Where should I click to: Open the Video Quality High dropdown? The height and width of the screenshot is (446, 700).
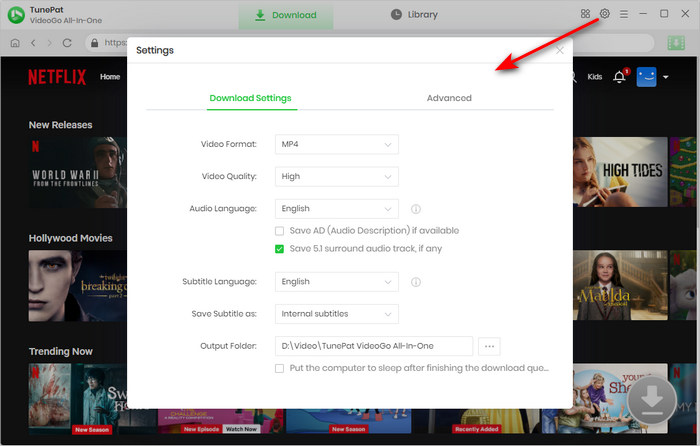[337, 177]
